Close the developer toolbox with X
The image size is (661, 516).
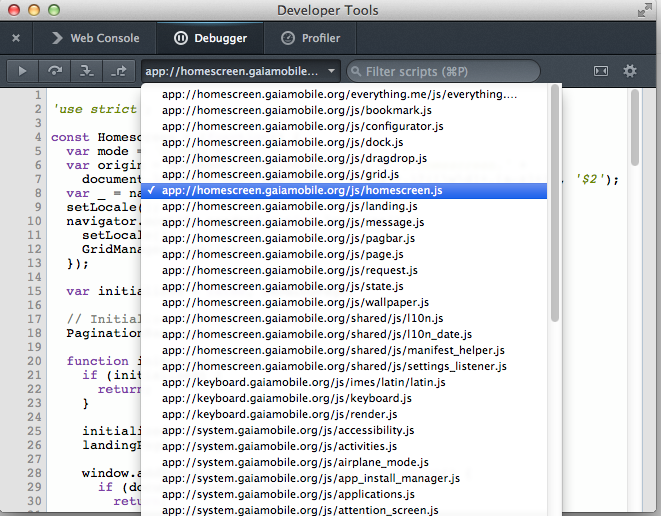point(16,38)
